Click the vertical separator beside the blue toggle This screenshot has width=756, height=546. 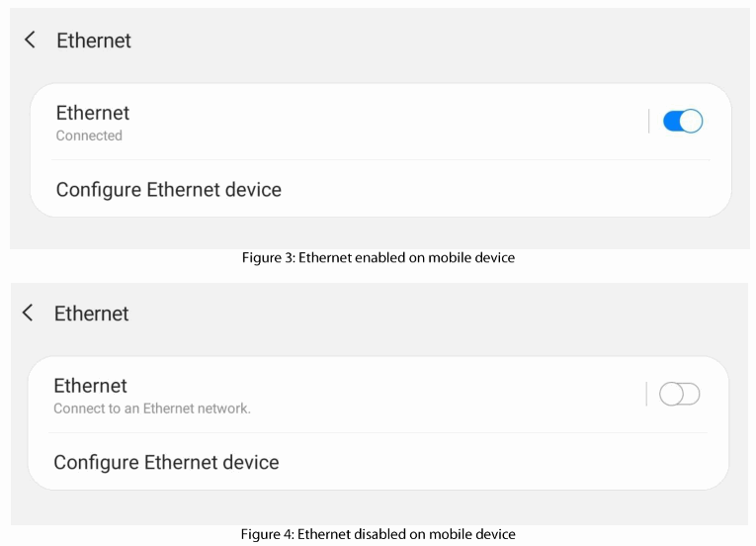click(x=649, y=122)
